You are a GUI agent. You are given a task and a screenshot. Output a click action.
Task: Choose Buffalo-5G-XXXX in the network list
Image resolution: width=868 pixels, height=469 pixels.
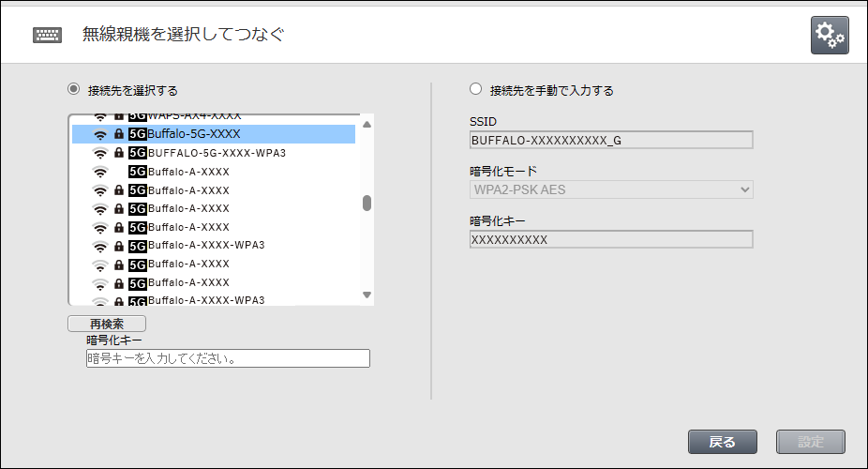(x=214, y=134)
